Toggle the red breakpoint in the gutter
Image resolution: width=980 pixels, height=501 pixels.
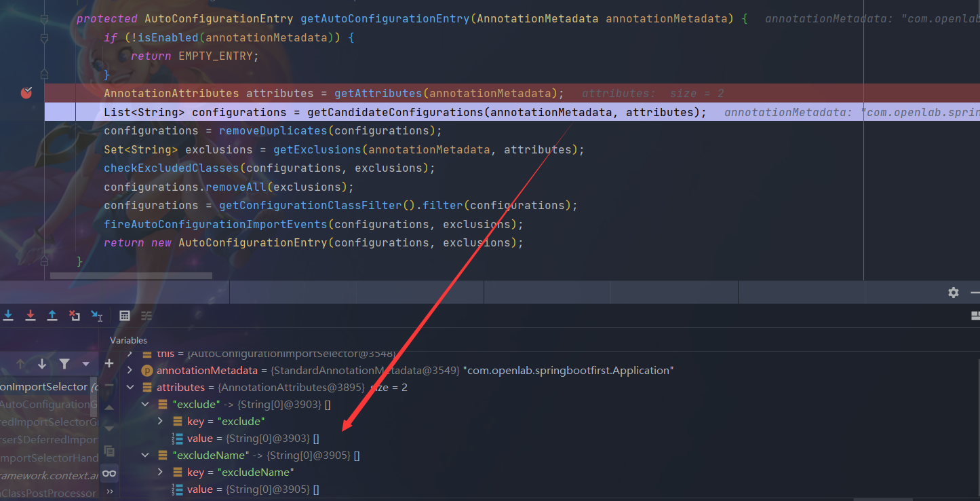pyautogui.click(x=26, y=93)
